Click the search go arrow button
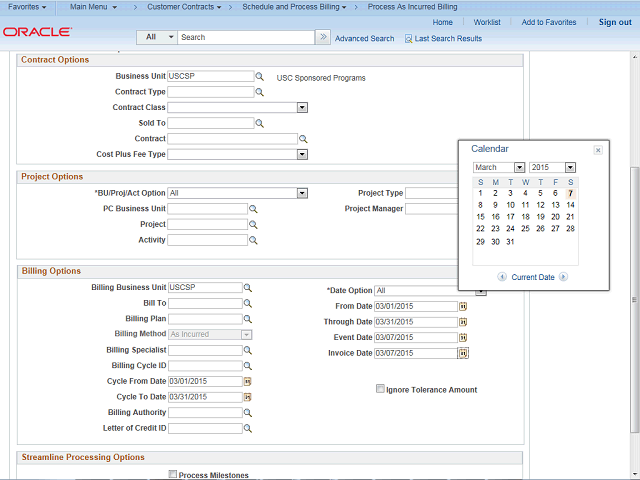The height and width of the screenshot is (480, 640). [x=322, y=37]
